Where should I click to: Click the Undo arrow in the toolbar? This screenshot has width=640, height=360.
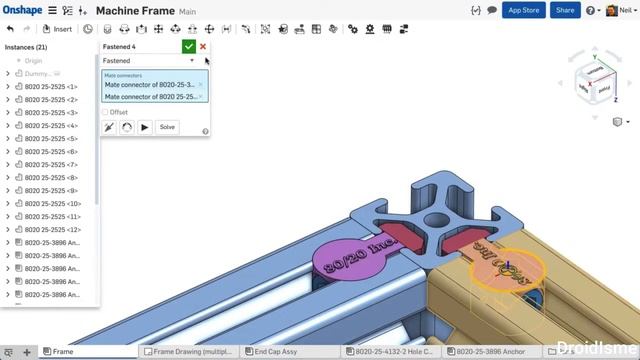(10, 29)
